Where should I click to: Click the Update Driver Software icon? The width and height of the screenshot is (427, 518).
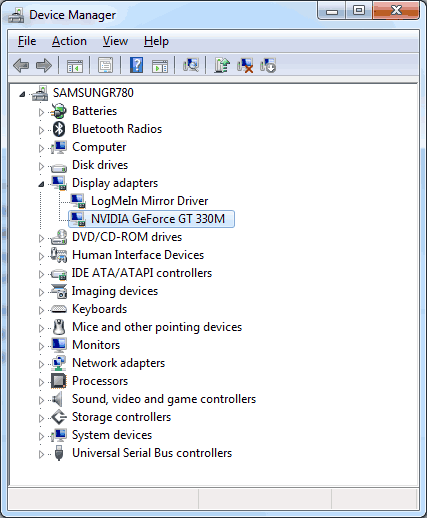pyautogui.click(x=222, y=65)
